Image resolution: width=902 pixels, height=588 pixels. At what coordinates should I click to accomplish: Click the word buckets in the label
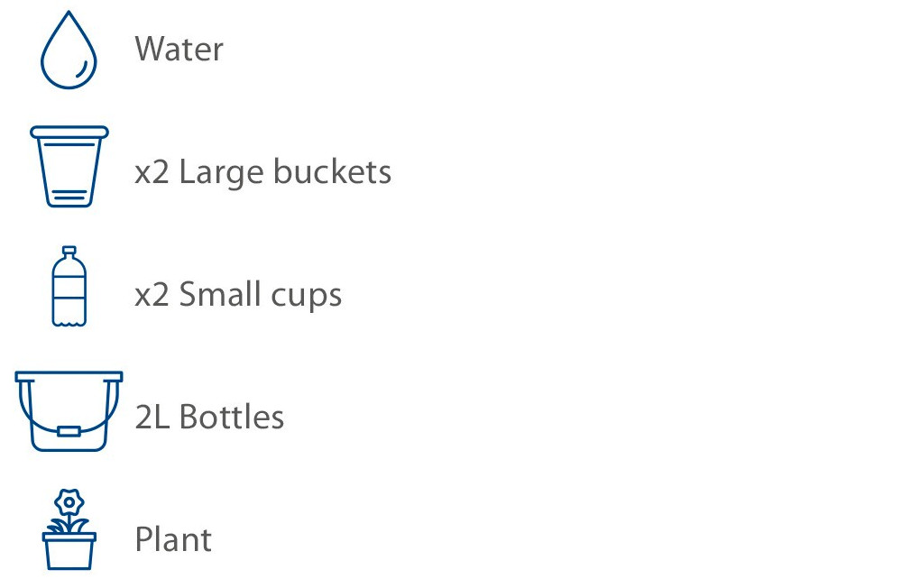[x=332, y=170]
